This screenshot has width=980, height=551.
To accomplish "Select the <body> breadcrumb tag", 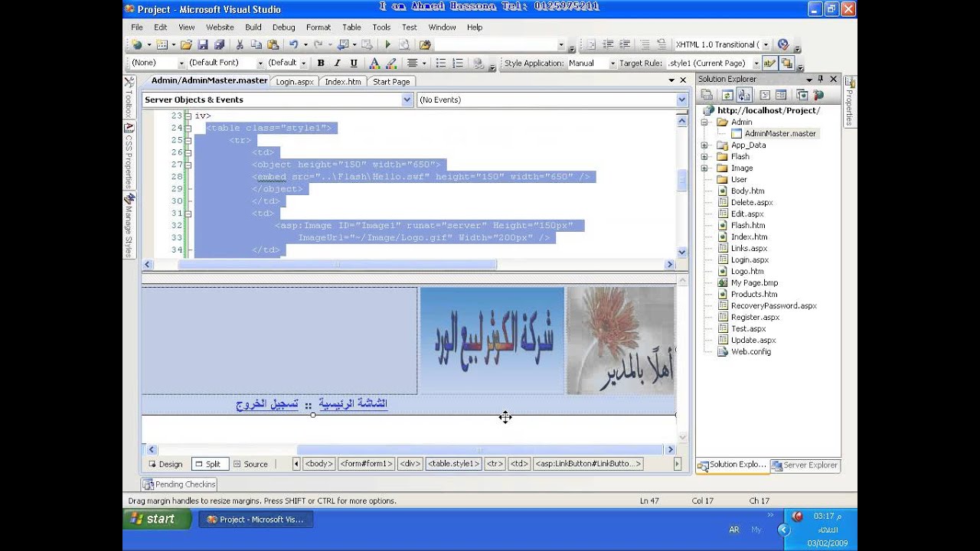I will [x=319, y=464].
